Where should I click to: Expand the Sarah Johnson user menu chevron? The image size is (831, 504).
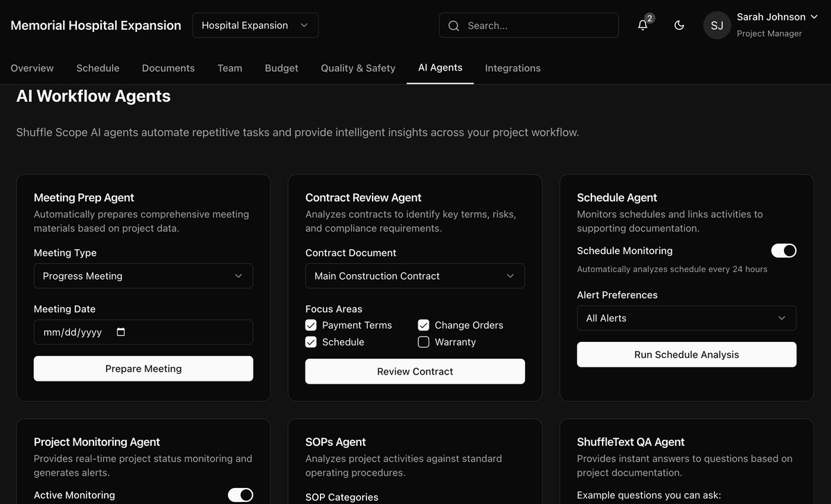click(x=814, y=17)
